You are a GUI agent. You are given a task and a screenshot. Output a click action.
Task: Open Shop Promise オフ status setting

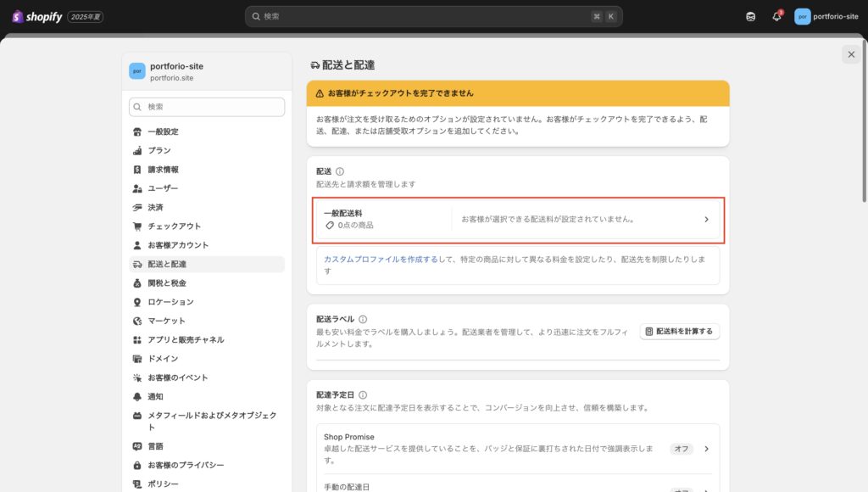(681, 449)
